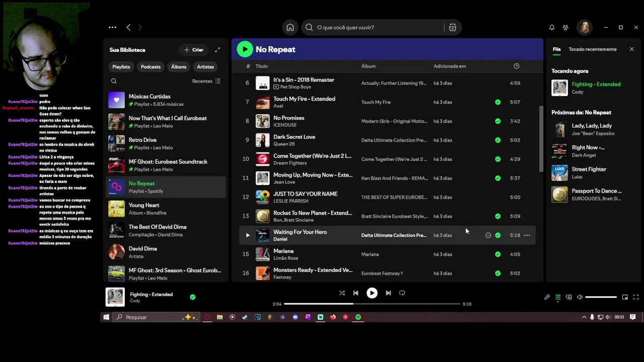Sort by Adicionada em column header

(450, 66)
